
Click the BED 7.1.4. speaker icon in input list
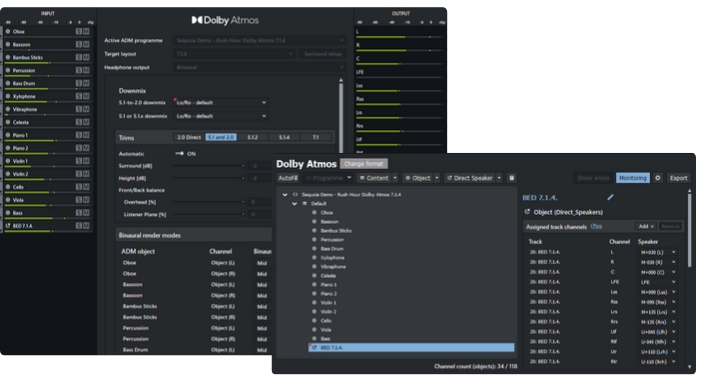(x=8, y=226)
